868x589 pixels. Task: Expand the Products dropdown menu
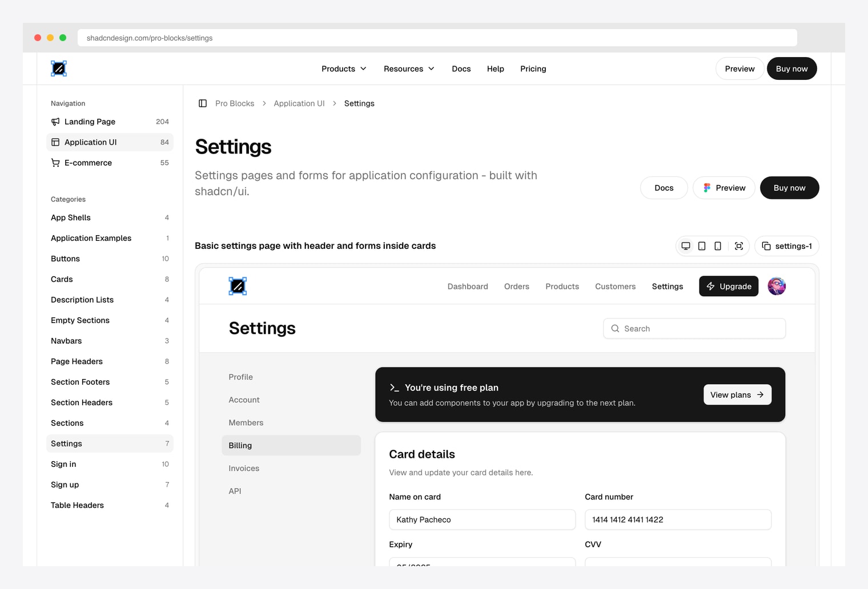click(344, 68)
